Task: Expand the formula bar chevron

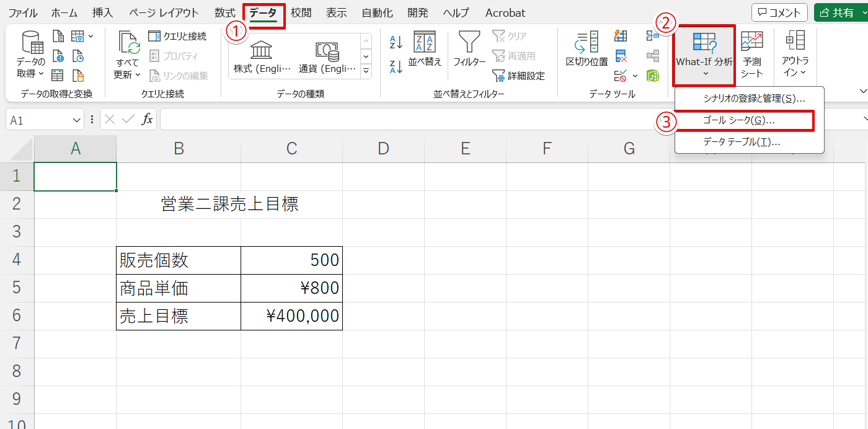Action: click(865, 119)
